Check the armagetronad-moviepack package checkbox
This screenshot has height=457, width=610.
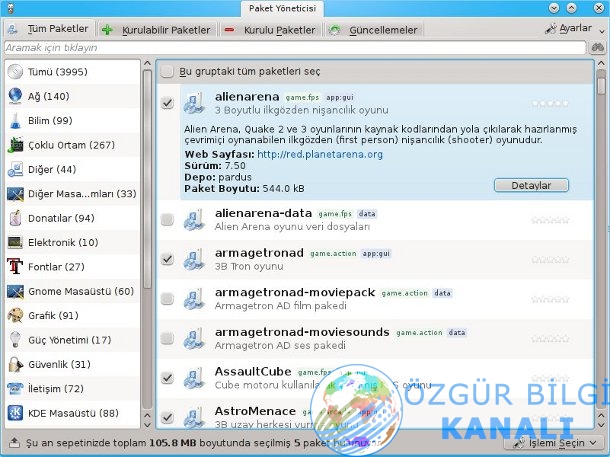tap(167, 299)
